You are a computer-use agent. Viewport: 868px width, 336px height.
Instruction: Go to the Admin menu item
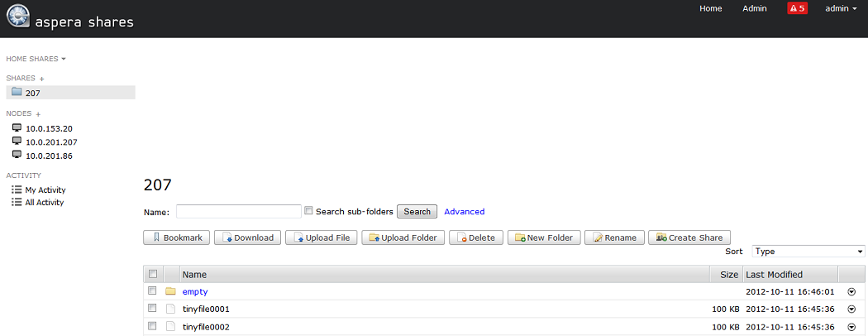tap(754, 8)
